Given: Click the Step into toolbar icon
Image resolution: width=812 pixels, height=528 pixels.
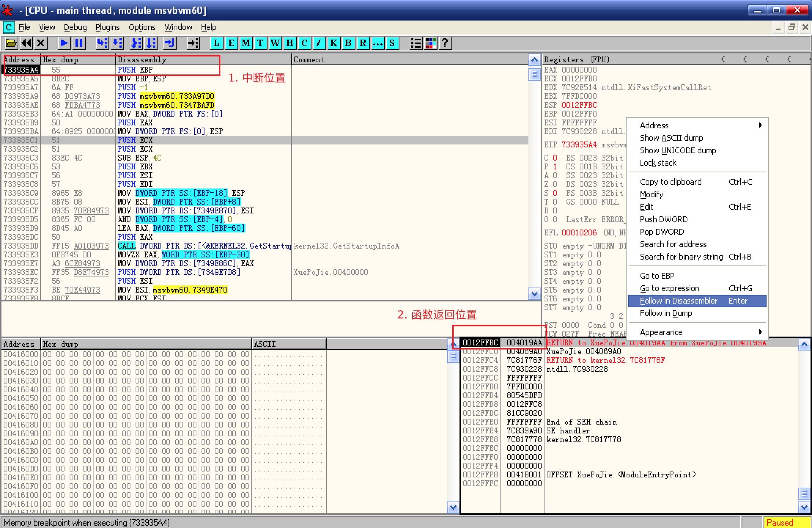Looking at the screenshot, I should click(x=102, y=43).
